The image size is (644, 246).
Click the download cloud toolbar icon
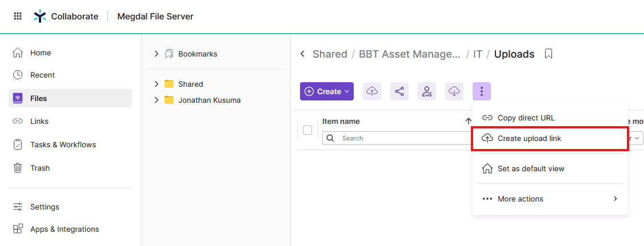454,91
